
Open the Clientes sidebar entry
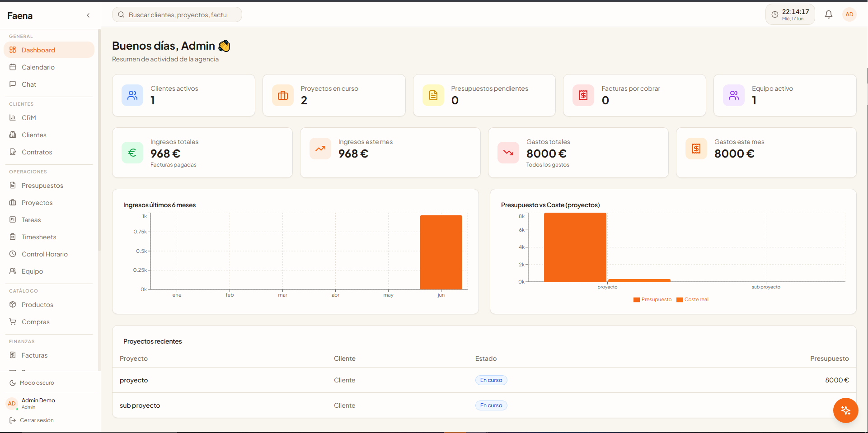point(49,135)
